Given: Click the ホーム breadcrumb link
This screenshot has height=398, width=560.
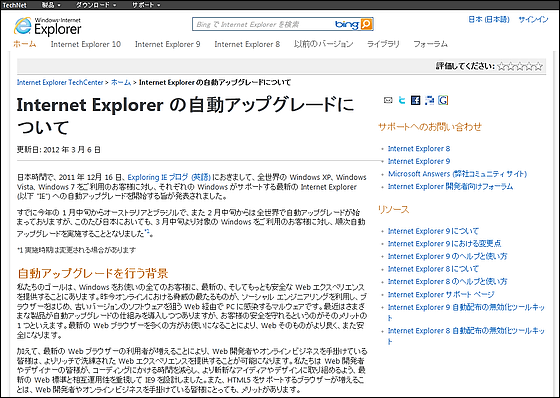Looking at the screenshot, I should click(121, 83).
